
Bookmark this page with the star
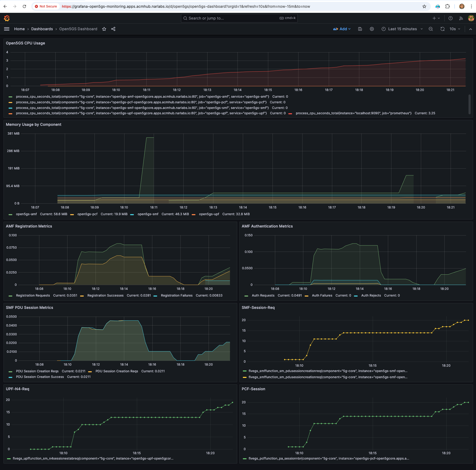coord(424,6)
